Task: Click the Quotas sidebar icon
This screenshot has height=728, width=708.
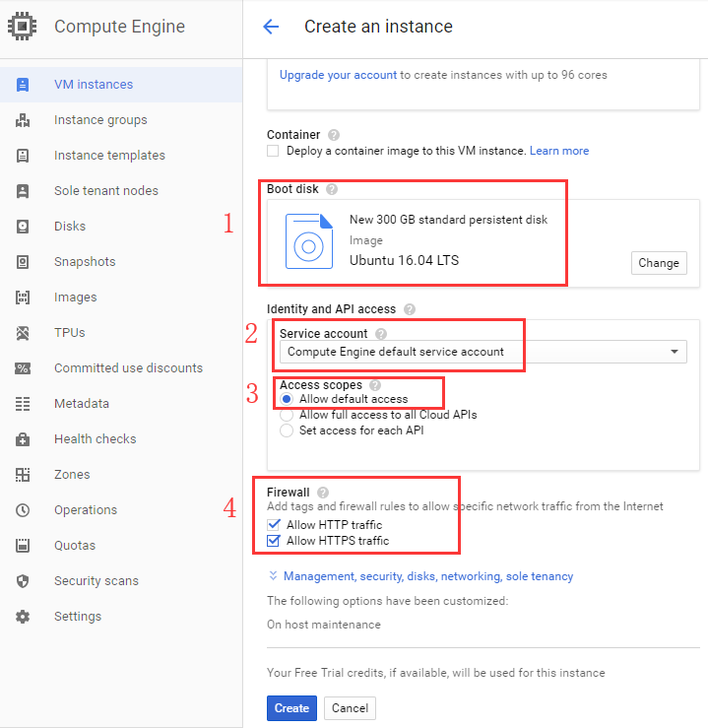Action: 23,546
